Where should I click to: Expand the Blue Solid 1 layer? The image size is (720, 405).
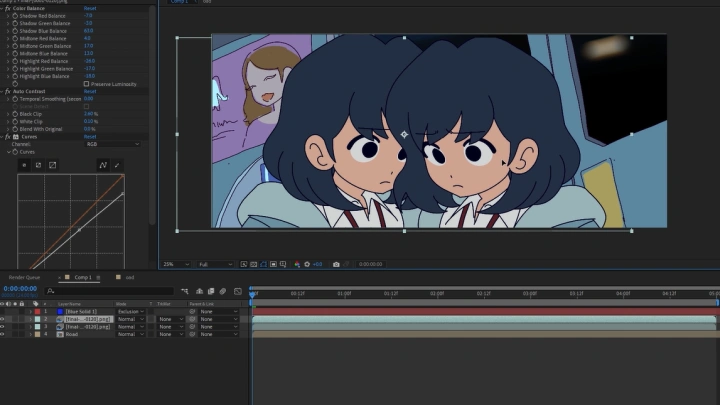pyautogui.click(x=31, y=311)
